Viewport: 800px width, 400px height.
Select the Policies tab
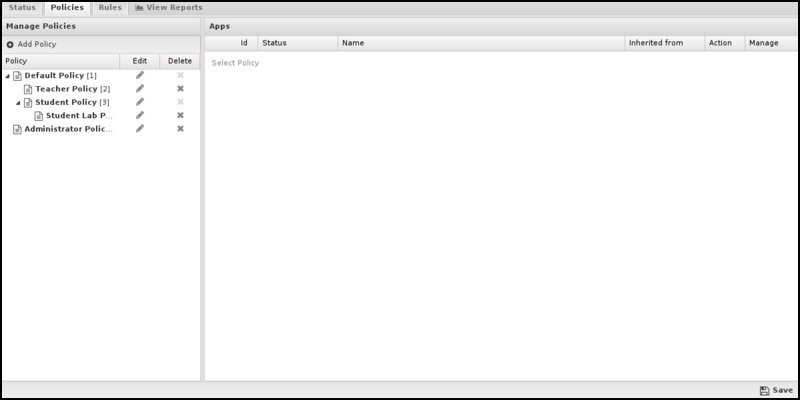tap(67, 8)
